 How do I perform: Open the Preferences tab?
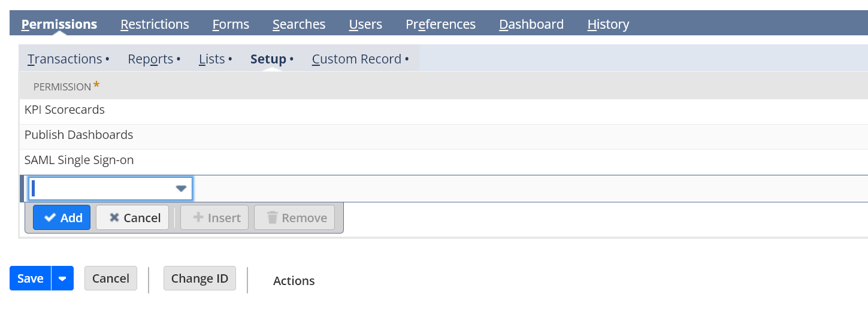pos(440,25)
